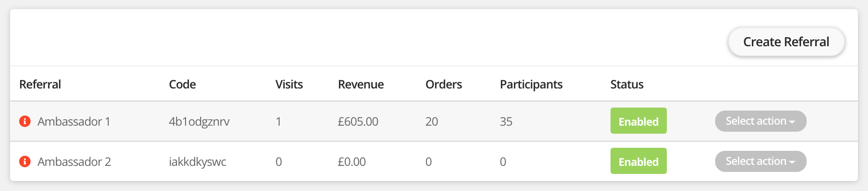Click the info icon beside Ambassador 1
This screenshot has width=868, height=191.
[x=25, y=121]
